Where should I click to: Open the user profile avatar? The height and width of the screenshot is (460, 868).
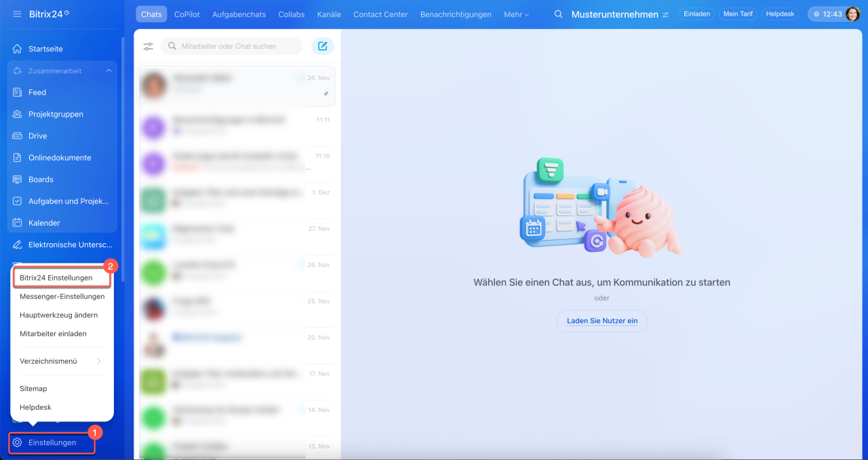[852, 14]
